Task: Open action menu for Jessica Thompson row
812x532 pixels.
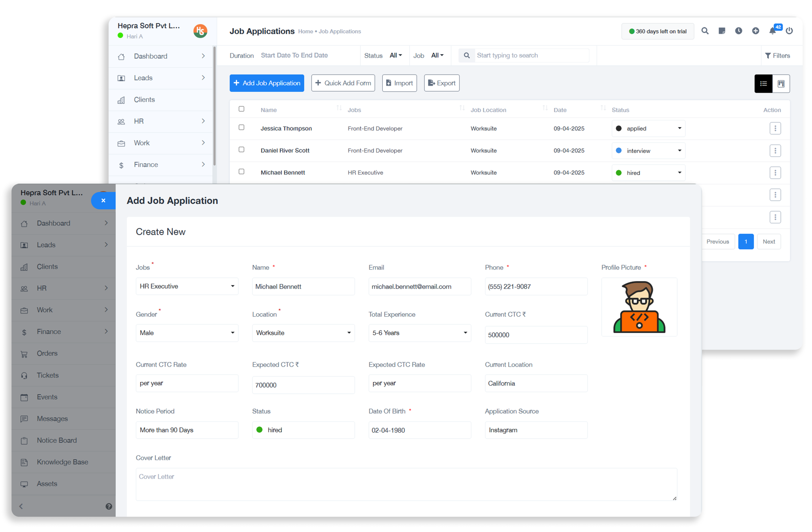Action: (775, 128)
